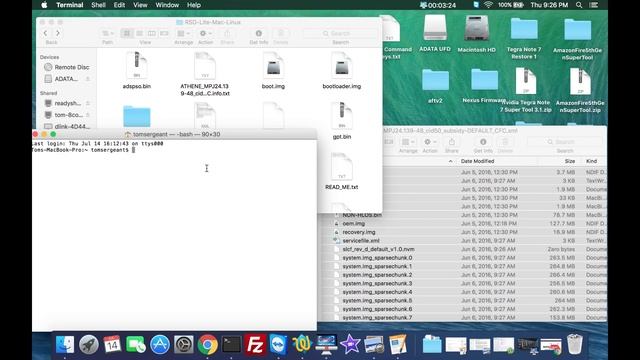
Task: Open Apple menu
Action: coord(44,5)
